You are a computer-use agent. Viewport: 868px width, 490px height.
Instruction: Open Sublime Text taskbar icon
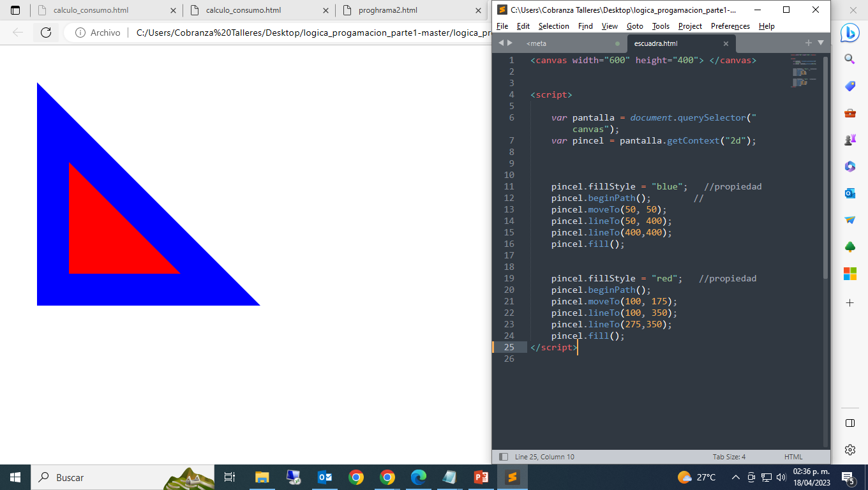pyautogui.click(x=512, y=477)
